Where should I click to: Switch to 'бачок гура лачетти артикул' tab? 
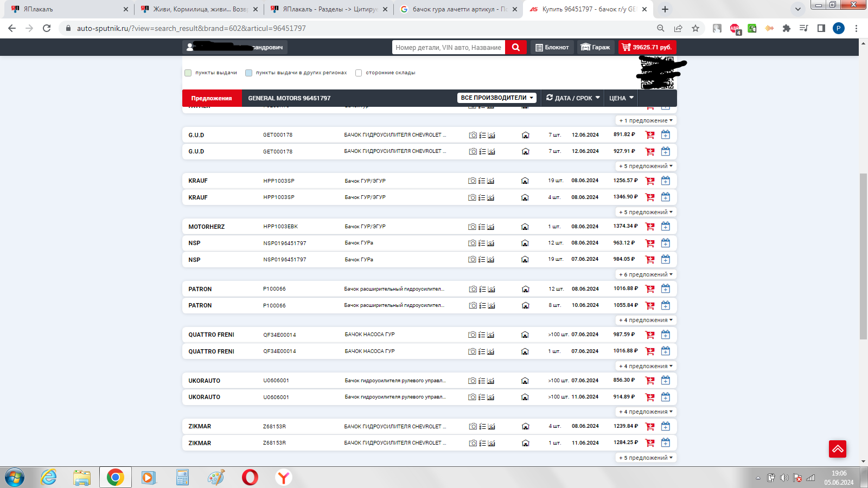pos(458,9)
